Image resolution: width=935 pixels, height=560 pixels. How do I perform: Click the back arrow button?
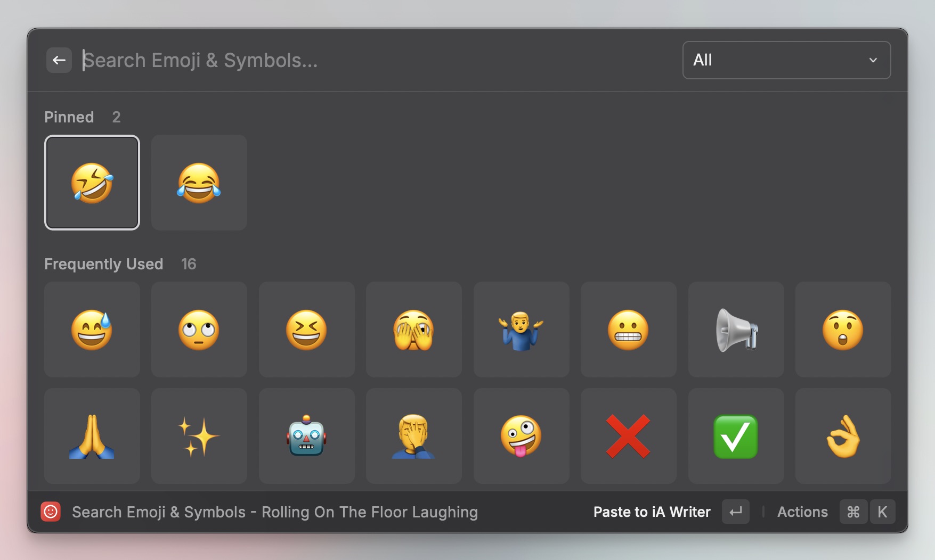[x=59, y=60]
